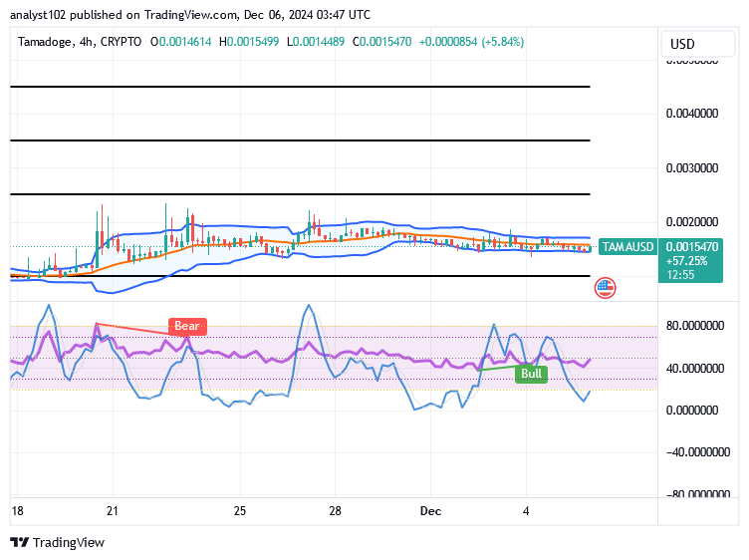Click the TAMAUSD price label tag
Screen dimensions: 749x560
[x=627, y=247]
